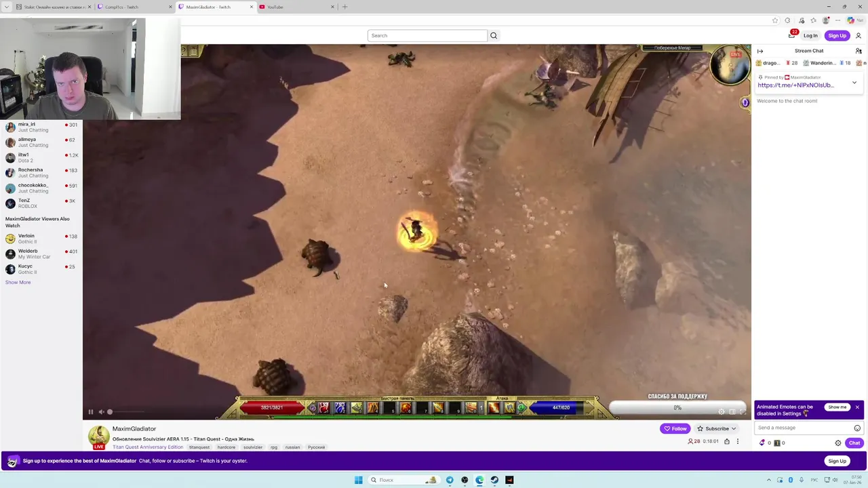Click the soulvizier tag
The height and width of the screenshot is (488, 868).
253,447
